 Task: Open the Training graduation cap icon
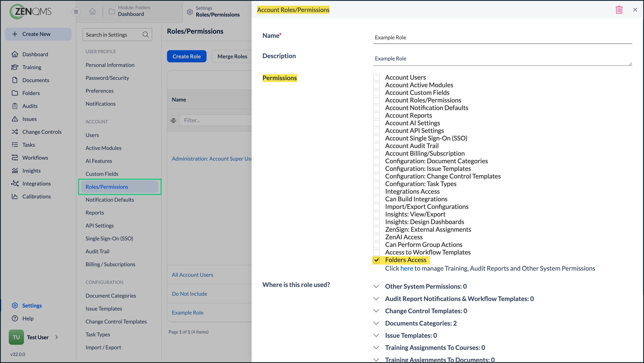point(15,67)
